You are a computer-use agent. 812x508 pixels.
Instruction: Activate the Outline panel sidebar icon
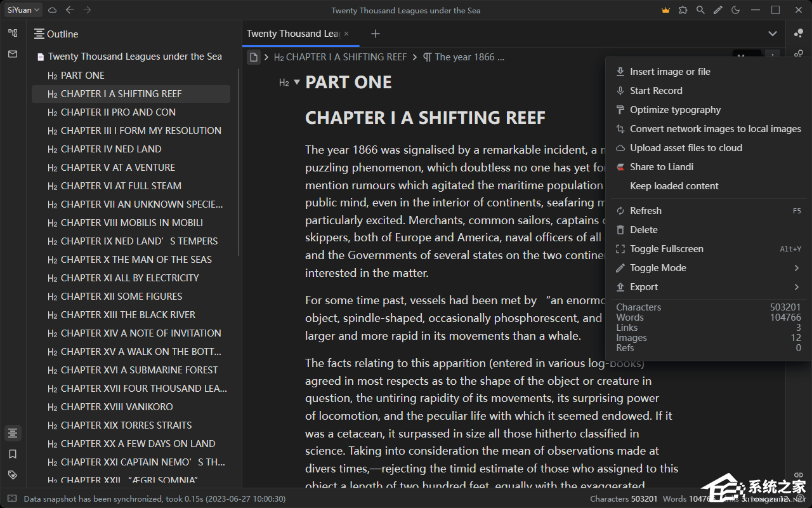click(x=13, y=433)
